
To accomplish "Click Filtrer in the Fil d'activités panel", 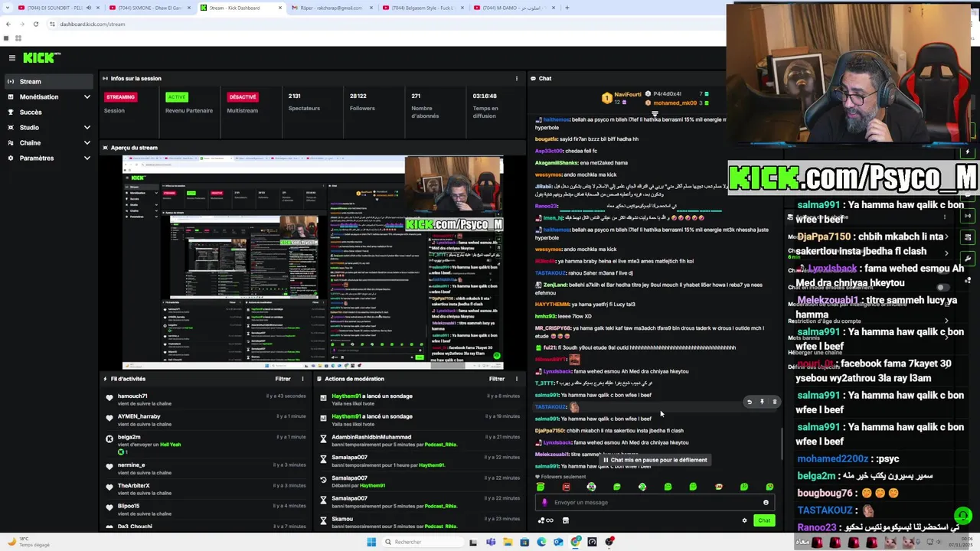I will click(x=283, y=379).
